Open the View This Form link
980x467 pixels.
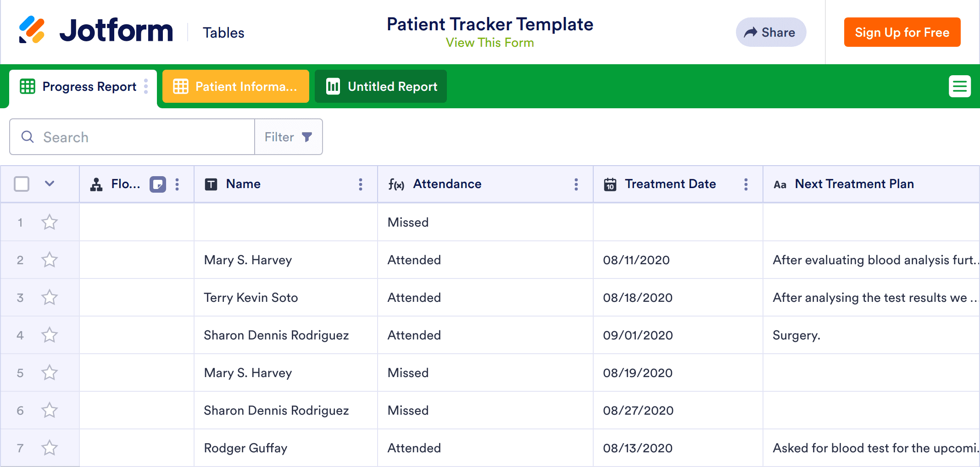(x=490, y=43)
